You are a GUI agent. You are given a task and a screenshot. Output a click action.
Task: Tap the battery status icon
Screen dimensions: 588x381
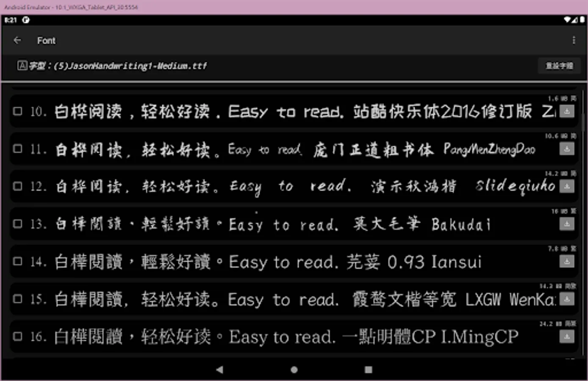tap(582, 19)
